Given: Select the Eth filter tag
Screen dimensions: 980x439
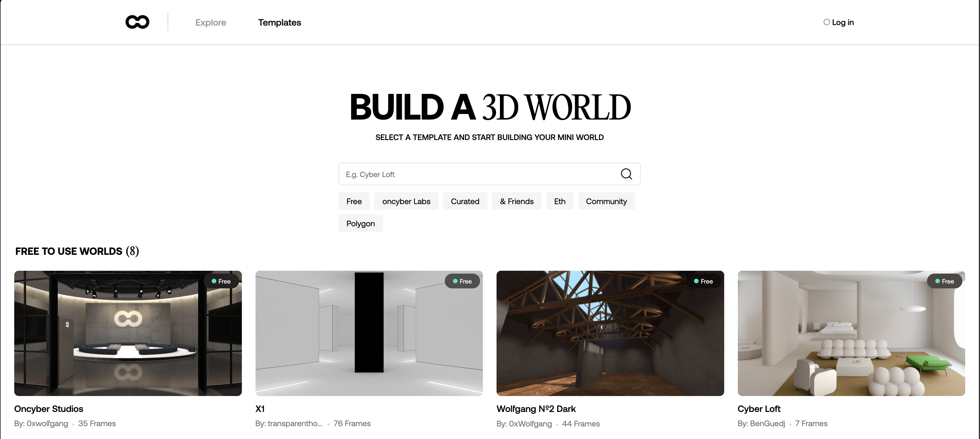Looking at the screenshot, I should click(560, 201).
